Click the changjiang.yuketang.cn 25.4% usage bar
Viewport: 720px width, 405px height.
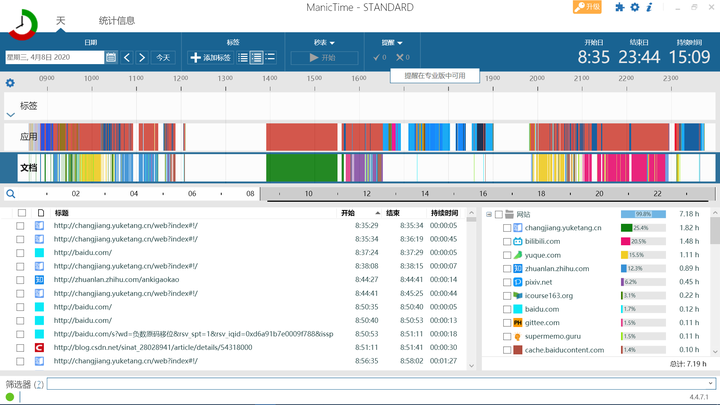(643, 228)
